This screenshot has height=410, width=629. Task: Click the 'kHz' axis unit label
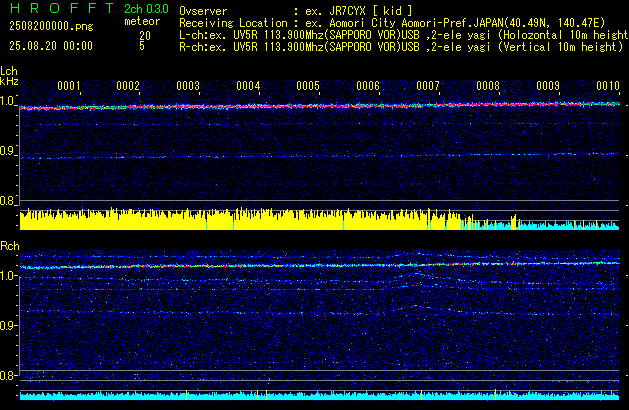[9, 81]
